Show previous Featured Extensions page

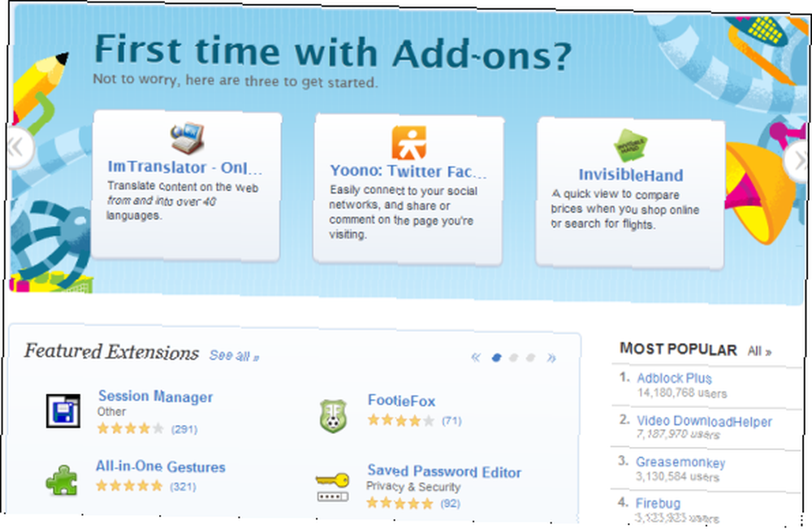pos(476,357)
